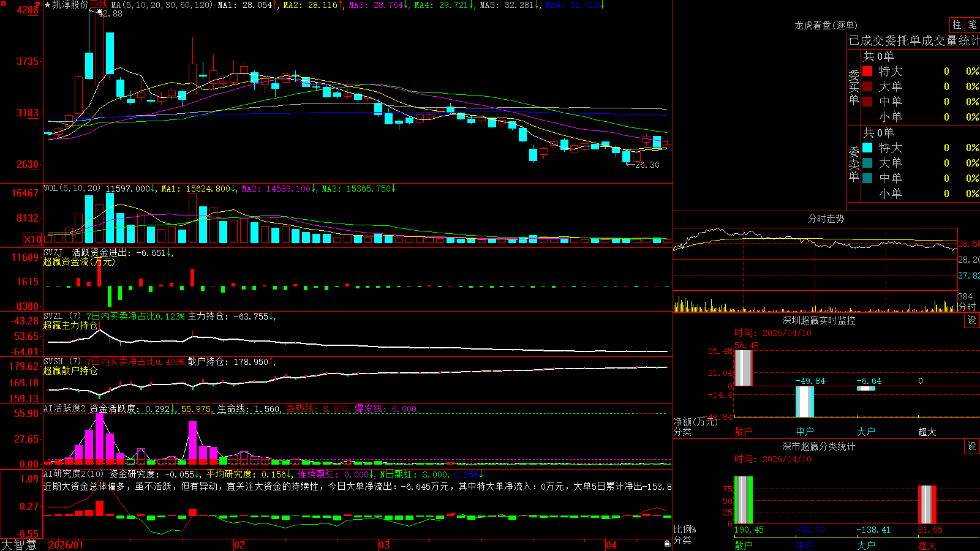Select the 深市超赢分类统计 panel title
Screen dimensions: 980x551
tap(819, 446)
